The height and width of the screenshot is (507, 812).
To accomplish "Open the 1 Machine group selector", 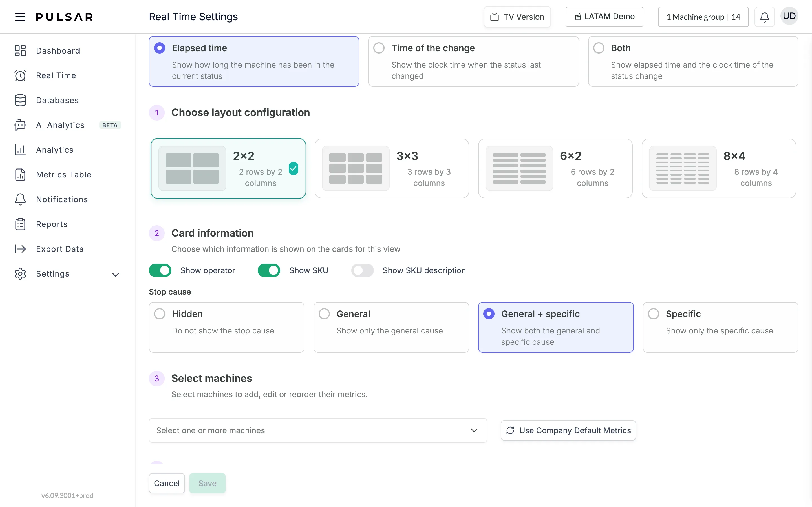I will (703, 17).
